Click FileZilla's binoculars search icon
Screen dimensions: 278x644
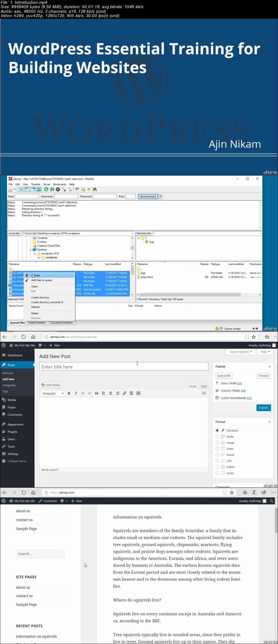(x=95, y=189)
